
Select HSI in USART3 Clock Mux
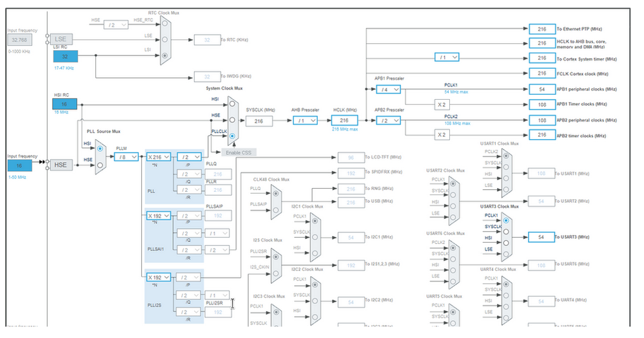pos(506,243)
